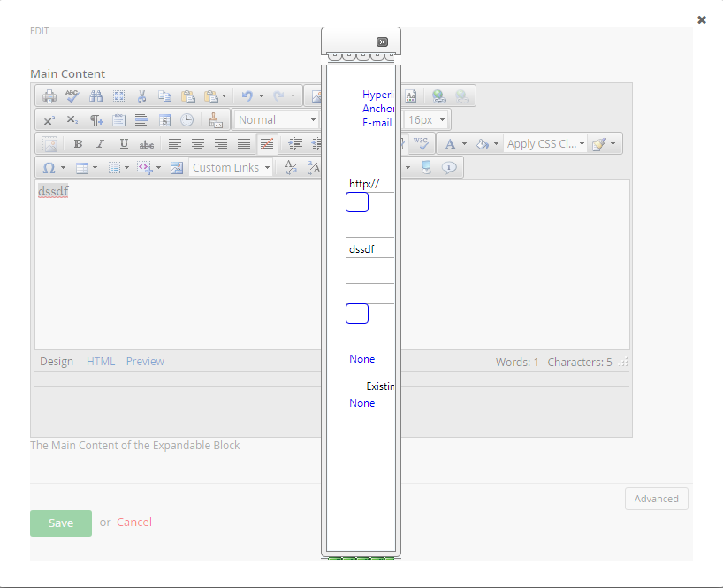Open the Apply CSS Class dropdown

(x=545, y=144)
